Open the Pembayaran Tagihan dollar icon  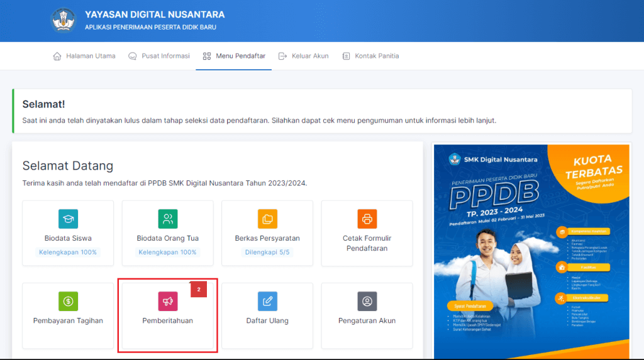tap(68, 301)
